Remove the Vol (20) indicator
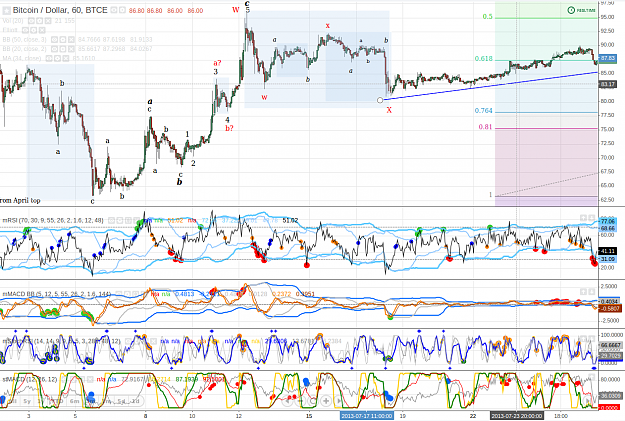 tap(48, 21)
